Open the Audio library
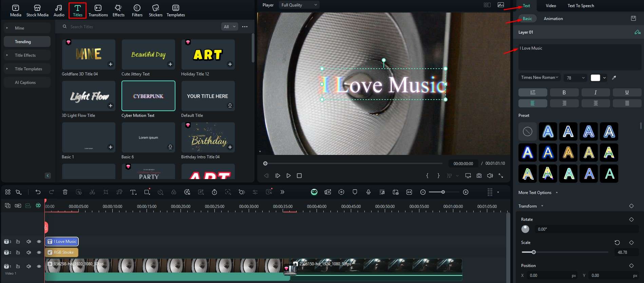Image resolution: width=644 pixels, height=283 pixels. (x=59, y=11)
